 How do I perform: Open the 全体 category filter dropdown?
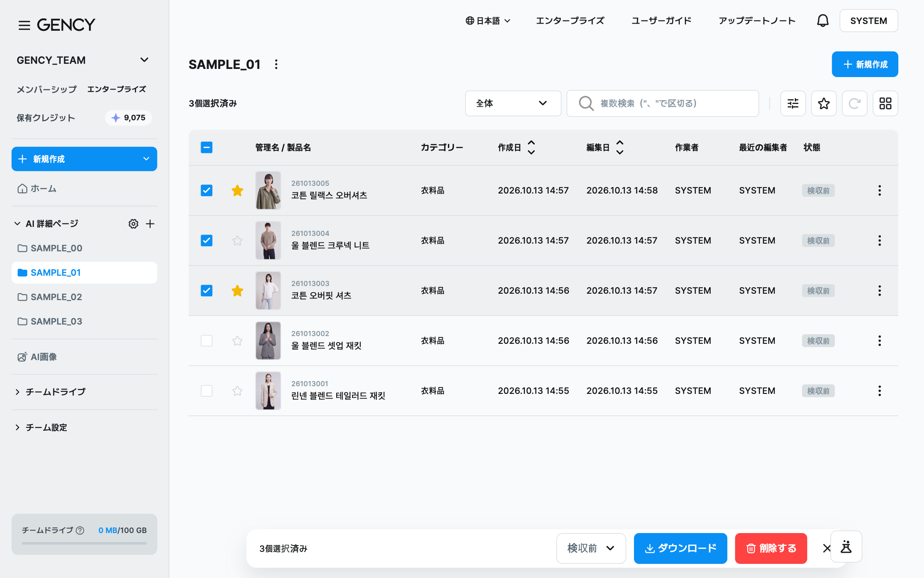coord(513,103)
